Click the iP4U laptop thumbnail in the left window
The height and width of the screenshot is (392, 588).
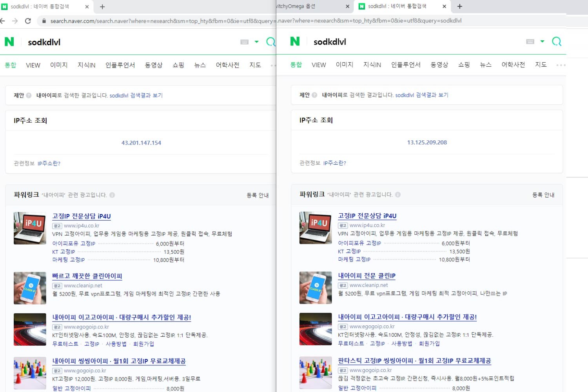(30, 228)
